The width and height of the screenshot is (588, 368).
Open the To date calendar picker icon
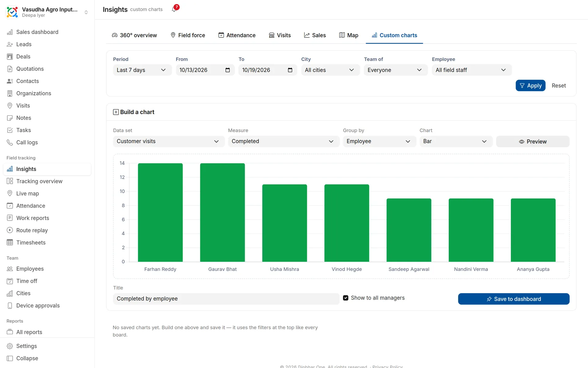(x=290, y=70)
